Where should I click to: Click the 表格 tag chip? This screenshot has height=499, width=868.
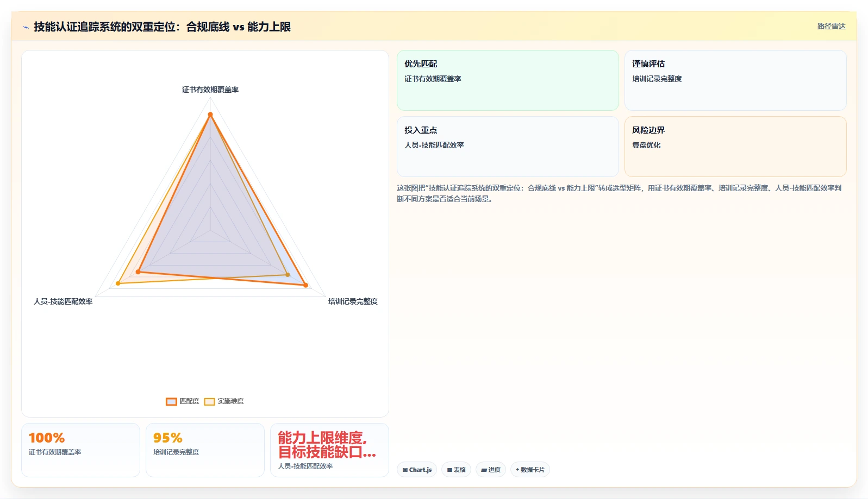456,470
